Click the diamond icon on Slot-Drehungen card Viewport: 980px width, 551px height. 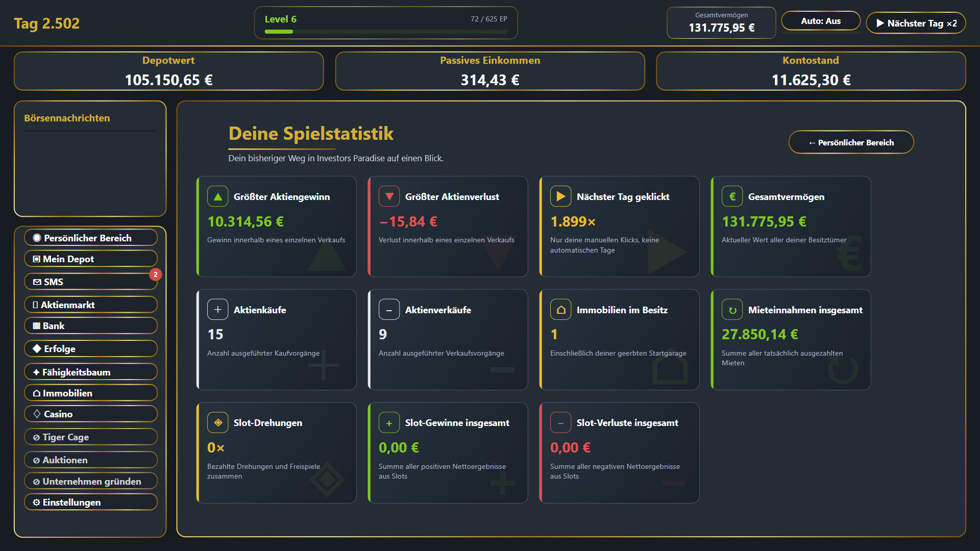pyautogui.click(x=217, y=422)
